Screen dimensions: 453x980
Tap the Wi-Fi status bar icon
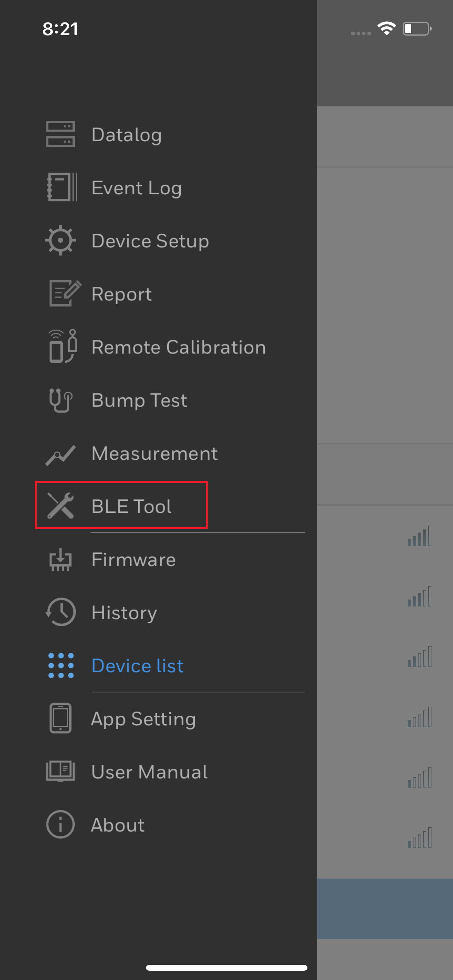387,28
